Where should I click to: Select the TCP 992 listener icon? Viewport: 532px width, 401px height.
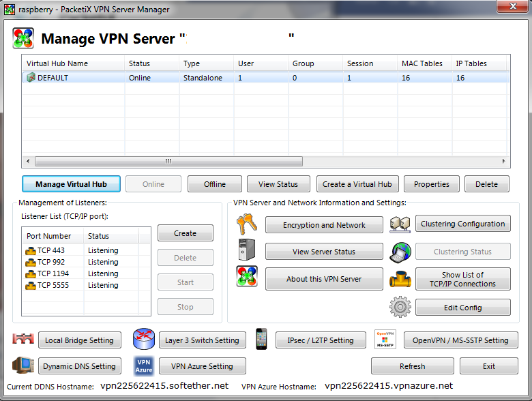[31, 263]
